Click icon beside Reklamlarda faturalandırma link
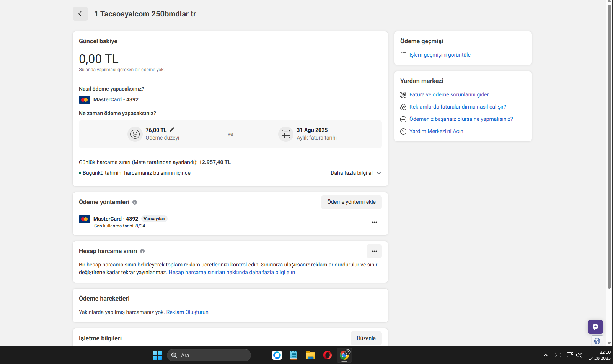The image size is (613, 364). click(x=403, y=107)
